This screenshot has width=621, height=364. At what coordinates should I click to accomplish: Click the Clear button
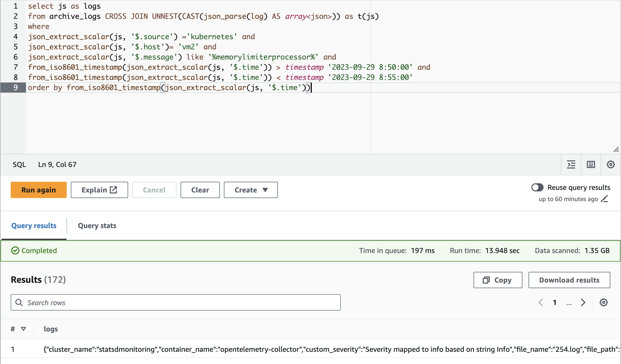click(200, 190)
